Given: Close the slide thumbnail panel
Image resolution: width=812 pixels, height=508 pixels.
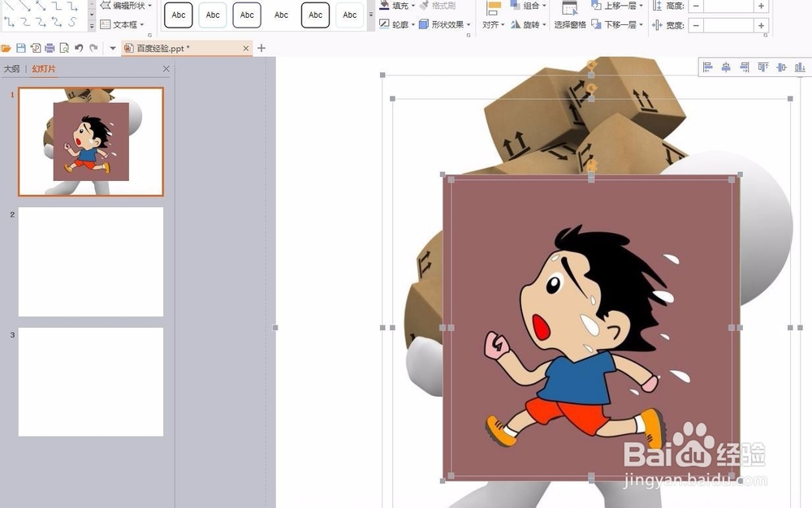Looking at the screenshot, I should [166, 69].
